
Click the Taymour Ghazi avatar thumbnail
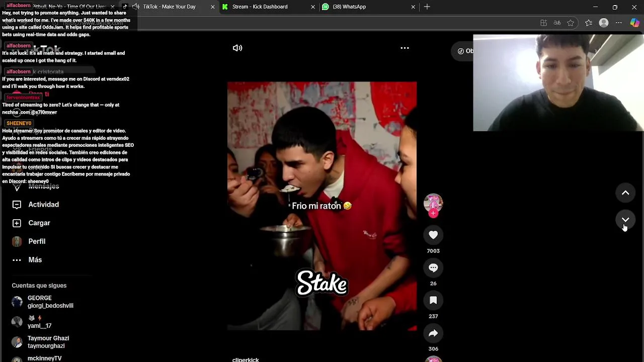(17, 342)
